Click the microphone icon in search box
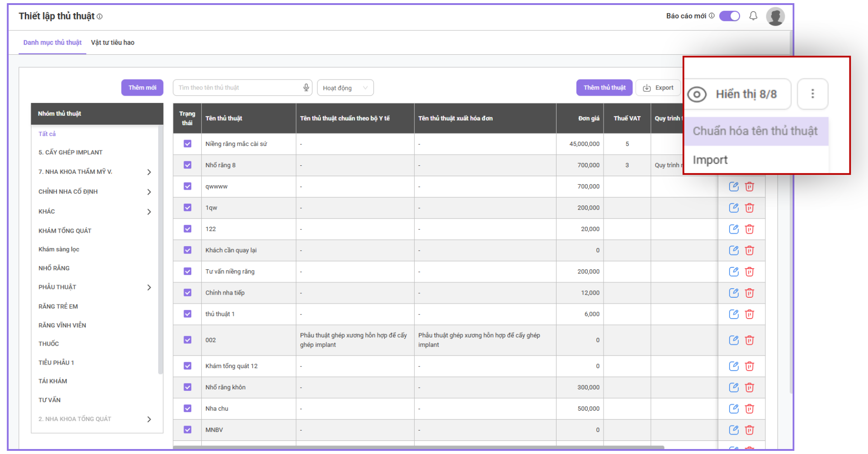 (306, 87)
